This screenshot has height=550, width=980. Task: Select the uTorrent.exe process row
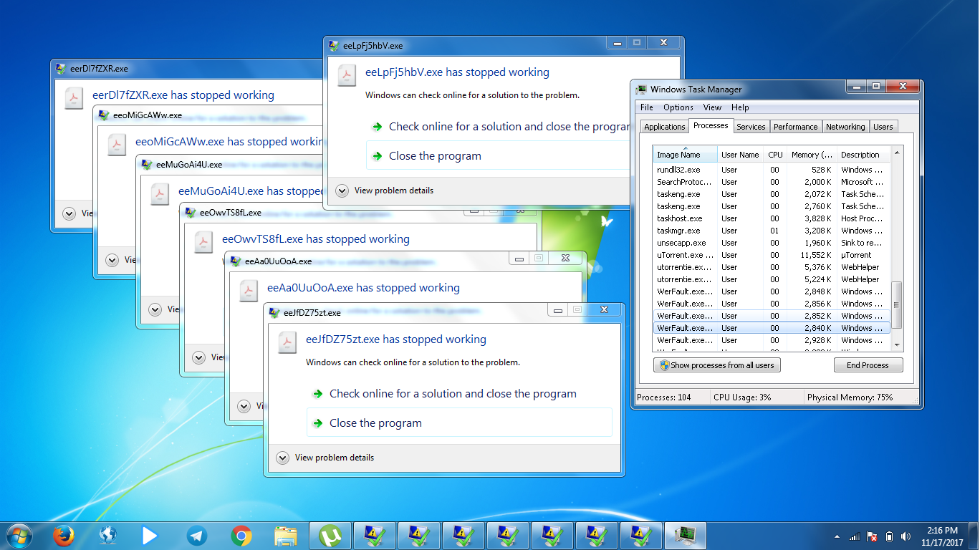(772, 255)
